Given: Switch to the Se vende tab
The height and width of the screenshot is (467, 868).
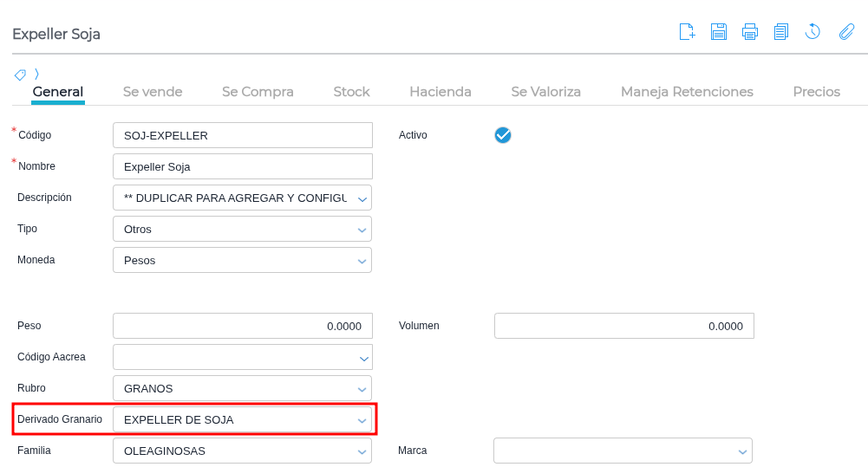Looking at the screenshot, I should point(153,92).
